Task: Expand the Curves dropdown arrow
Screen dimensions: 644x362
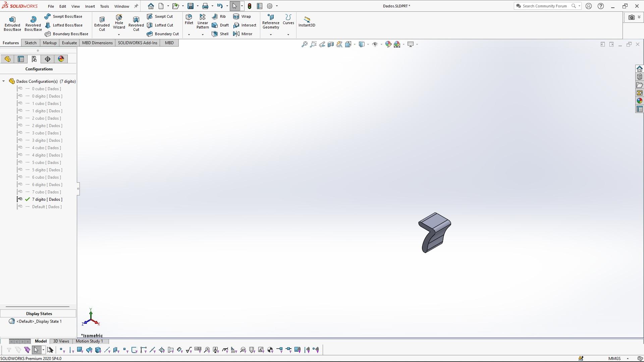Action: coord(288,35)
